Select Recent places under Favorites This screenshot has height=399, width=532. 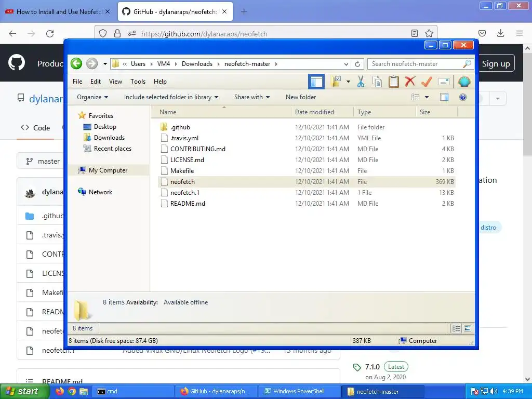pos(112,148)
